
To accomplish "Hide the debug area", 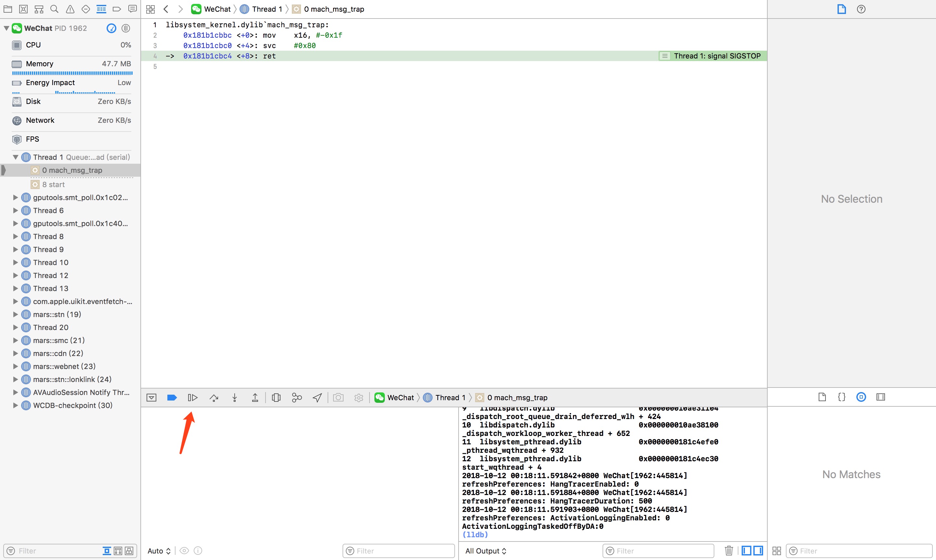I will click(x=151, y=397).
